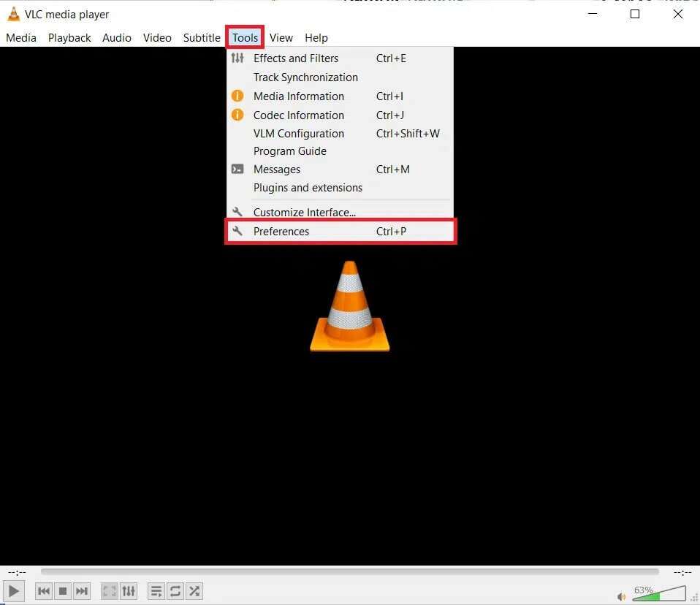Click the remaining time label
This screenshot has height=605, width=700.
682,572
